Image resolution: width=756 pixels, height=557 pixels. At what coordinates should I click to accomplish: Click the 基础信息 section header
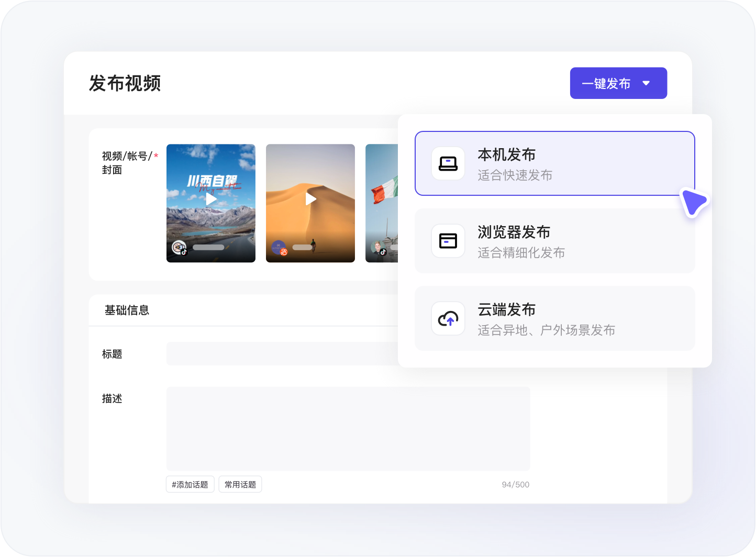[x=127, y=310]
